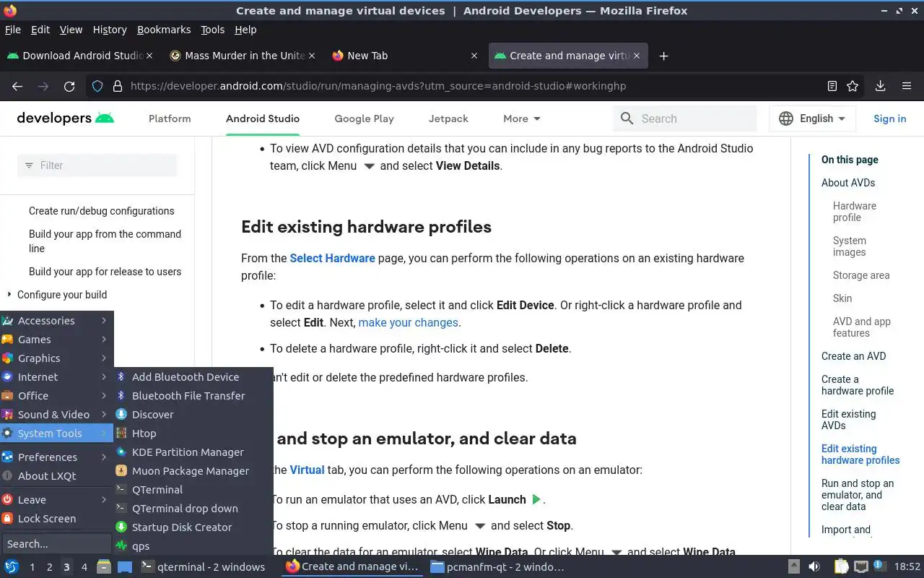The width and height of the screenshot is (924, 578).
Task: Click the network connection tray icon
Action: [861, 566]
